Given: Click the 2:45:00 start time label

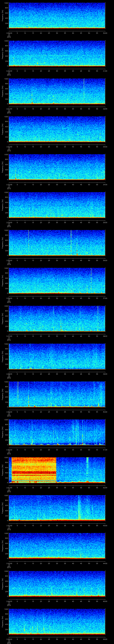Looking at the screenshot, I should coord(9,639).
